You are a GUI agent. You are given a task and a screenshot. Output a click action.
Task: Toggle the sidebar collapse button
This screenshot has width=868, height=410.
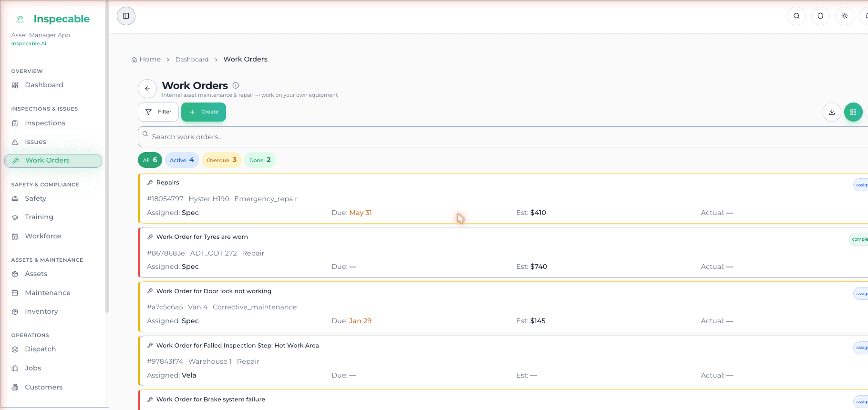(x=126, y=16)
